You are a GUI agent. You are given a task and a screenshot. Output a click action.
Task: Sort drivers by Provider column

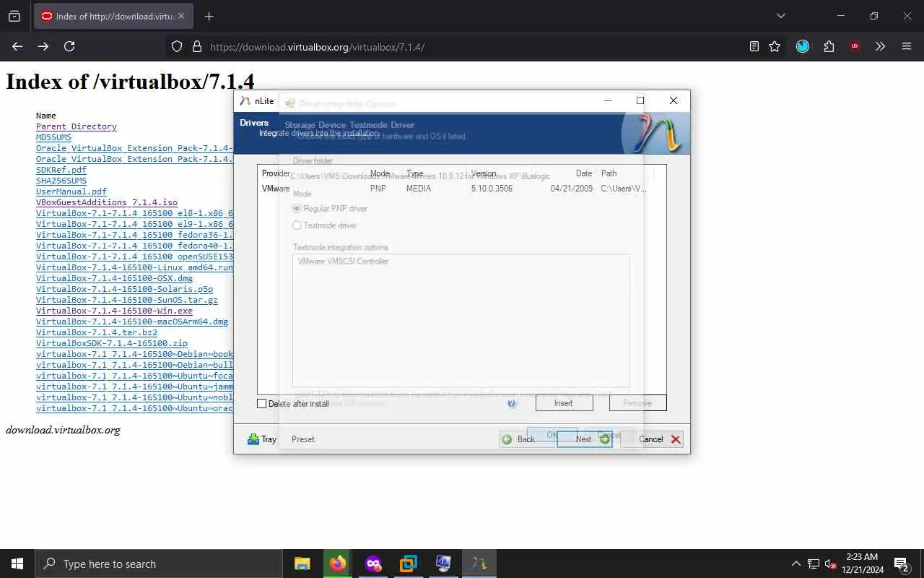(276, 173)
